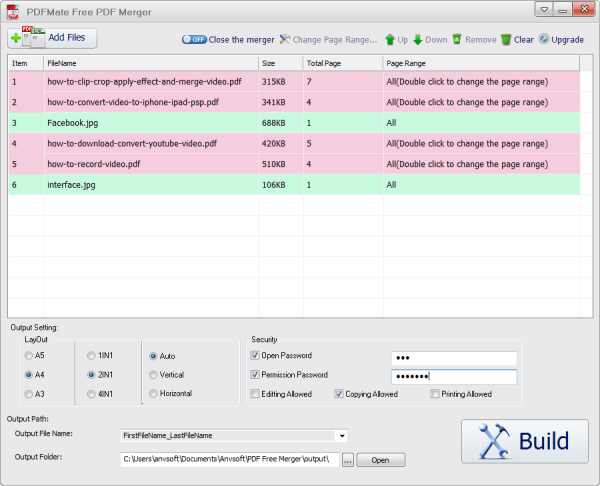Toggle the Permission Password checkbox
The height and width of the screenshot is (486, 600).
[x=255, y=375]
